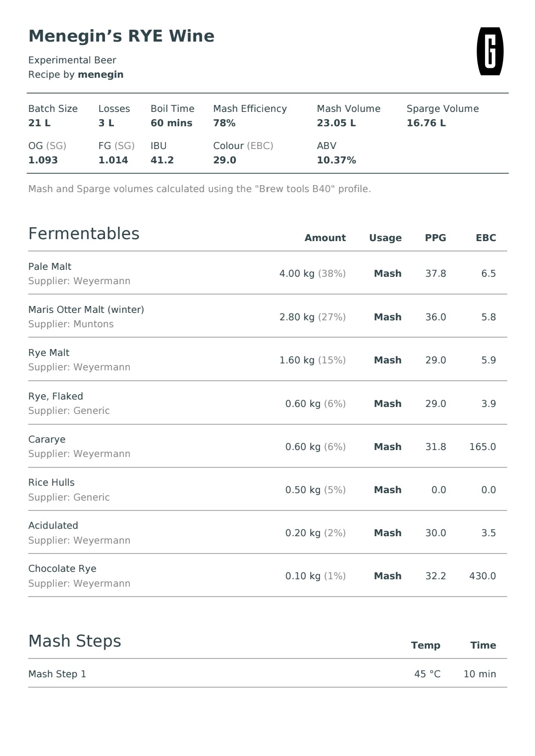Select Mash Step 1 row
The width and height of the screenshot is (535, 756).
(267, 674)
